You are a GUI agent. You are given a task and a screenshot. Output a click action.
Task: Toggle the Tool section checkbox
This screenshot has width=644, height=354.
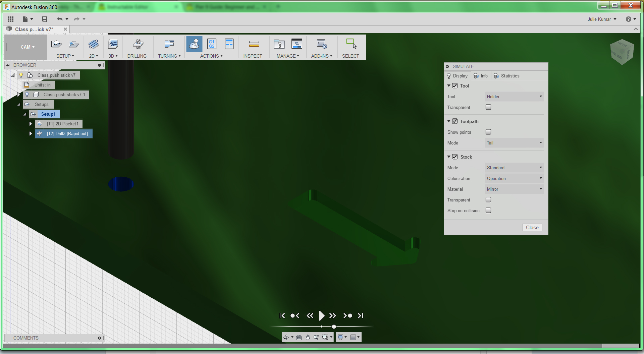point(455,86)
